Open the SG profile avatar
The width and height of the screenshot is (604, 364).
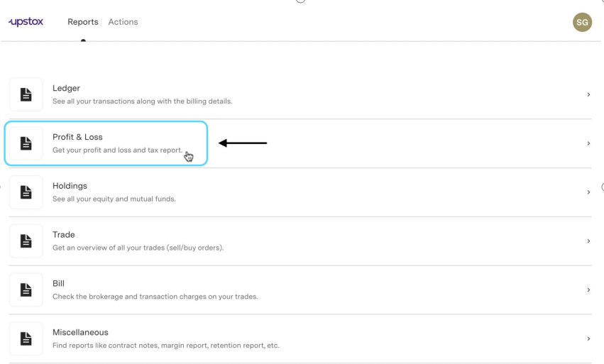(582, 22)
